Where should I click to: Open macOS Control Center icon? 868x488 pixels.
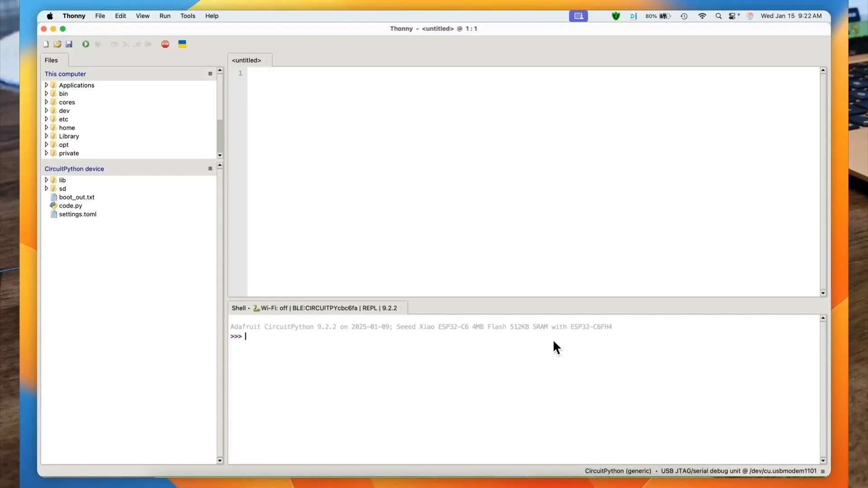point(733,16)
